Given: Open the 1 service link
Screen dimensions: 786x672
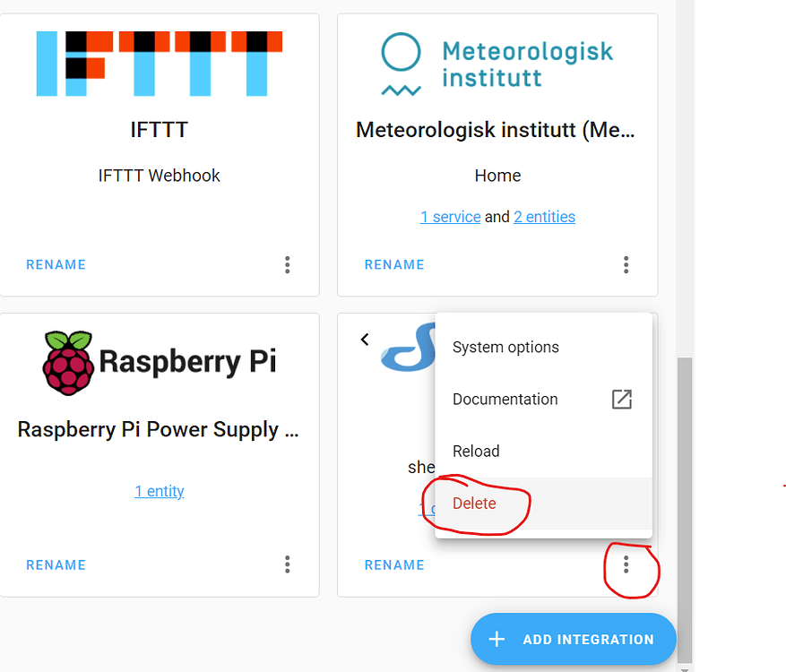Looking at the screenshot, I should click(x=451, y=217).
